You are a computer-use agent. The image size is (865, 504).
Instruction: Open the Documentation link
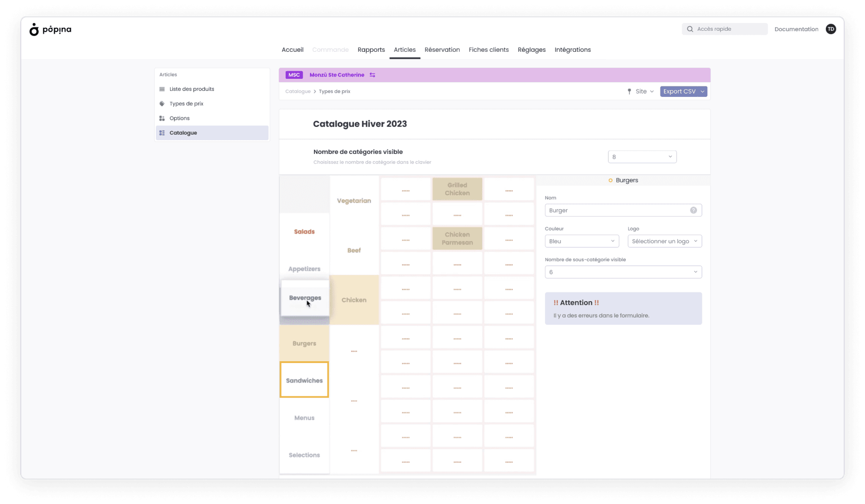click(796, 29)
